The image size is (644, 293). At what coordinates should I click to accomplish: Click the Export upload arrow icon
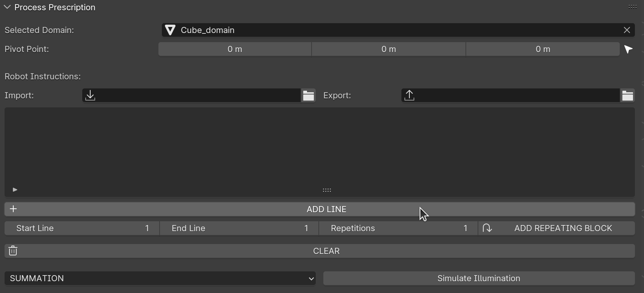(409, 96)
